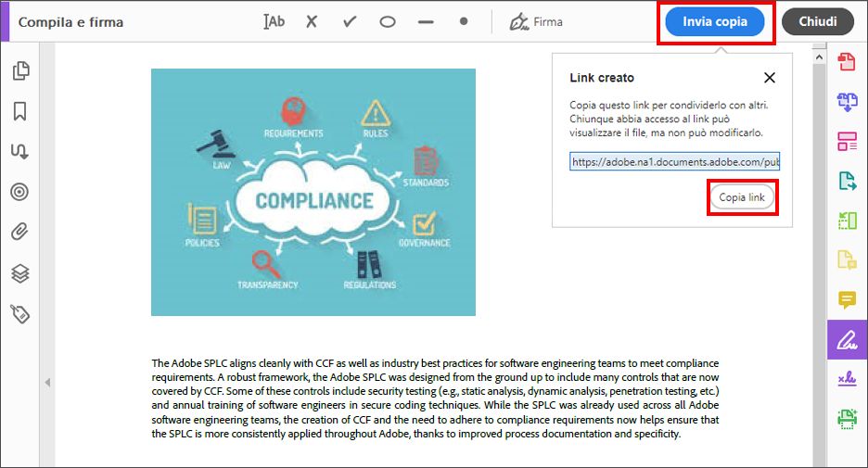The width and height of the screenshot is (868, 468).
Task: Open the bookmarks panel
Action: coord(19,111)
